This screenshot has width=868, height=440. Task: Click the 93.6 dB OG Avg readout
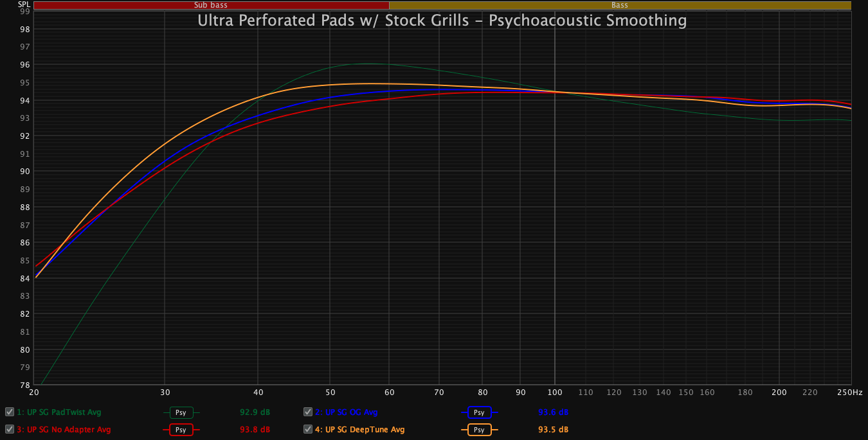click(553, 412)
